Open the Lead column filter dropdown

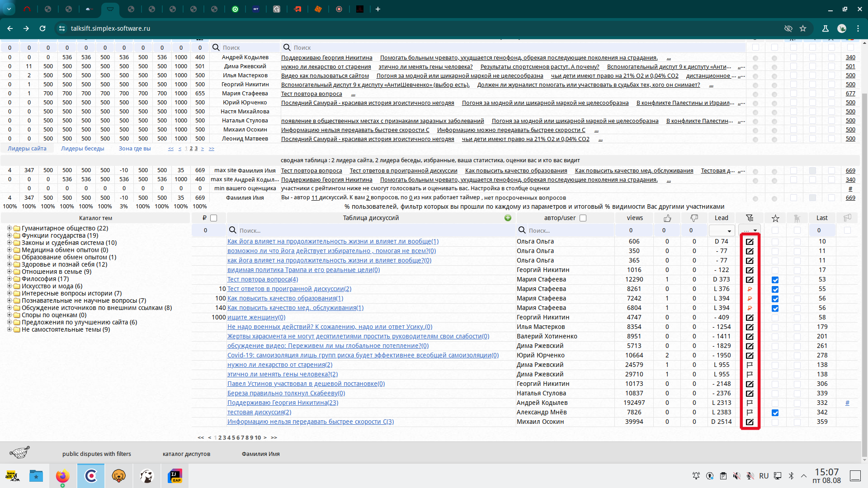[722, 231]
